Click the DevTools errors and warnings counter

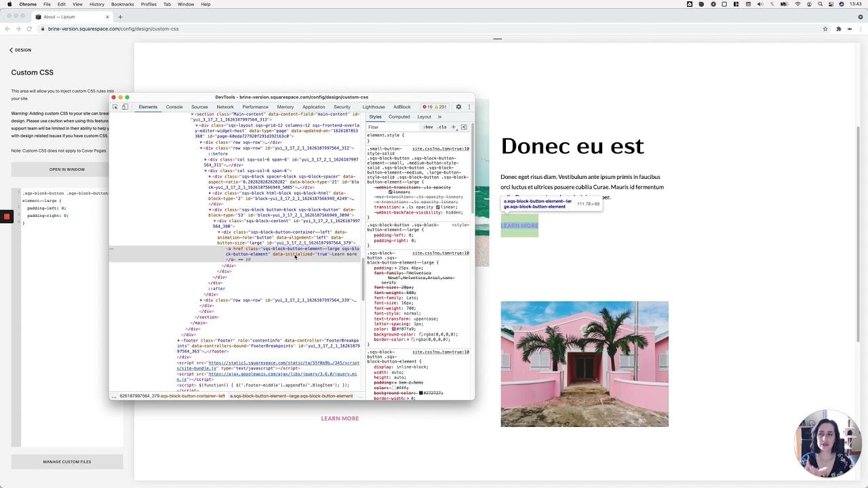tap(434, 107)
